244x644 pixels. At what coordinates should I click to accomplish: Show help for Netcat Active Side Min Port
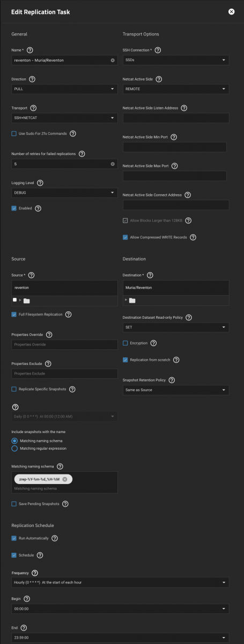point(174,137)
